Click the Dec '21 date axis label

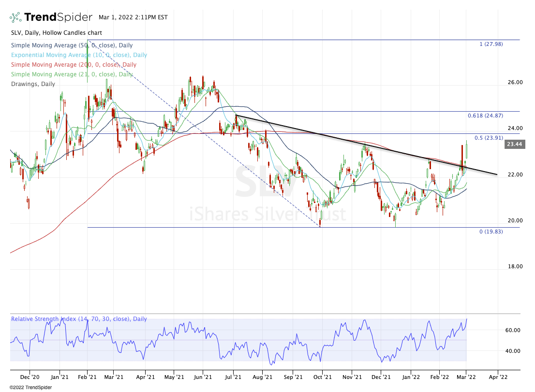click(381, 377)
